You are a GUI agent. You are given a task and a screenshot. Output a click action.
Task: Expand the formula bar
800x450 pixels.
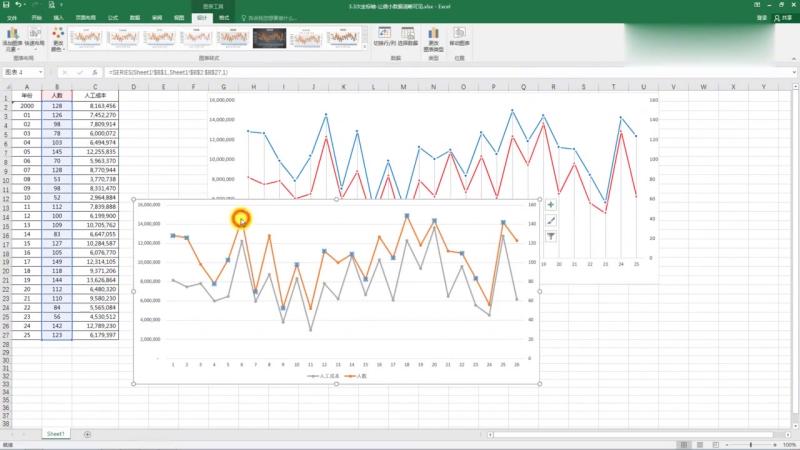pos(794,72)
